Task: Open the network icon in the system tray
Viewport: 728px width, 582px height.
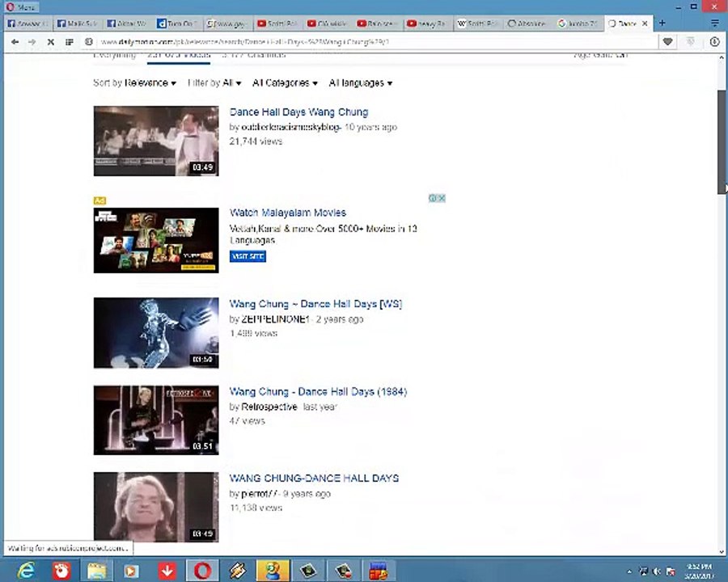Action: pos(644,571)
